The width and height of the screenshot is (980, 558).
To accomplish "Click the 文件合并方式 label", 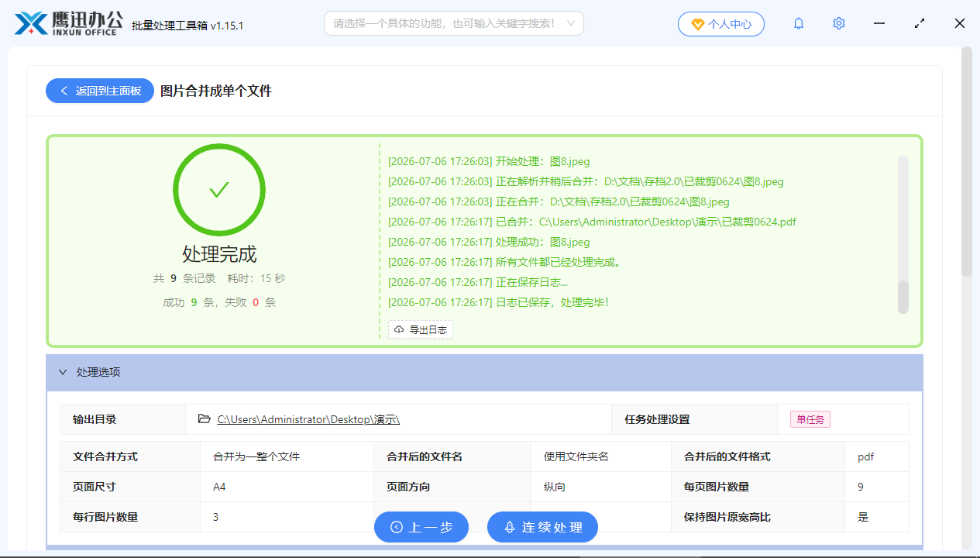I will pos(105,456).
